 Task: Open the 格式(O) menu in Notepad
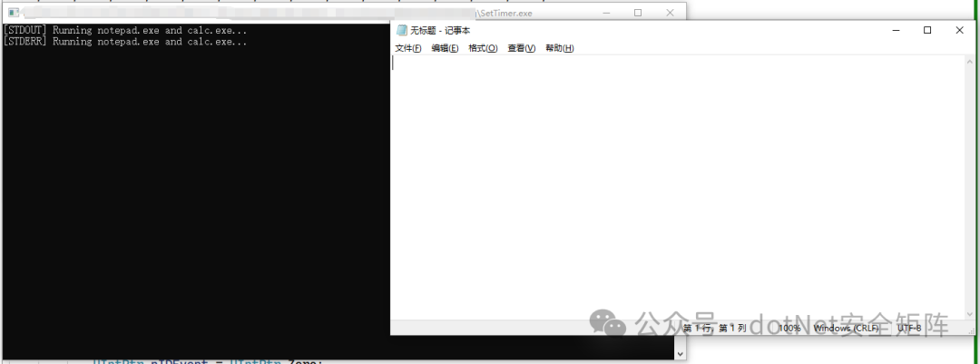click(483, 48)
